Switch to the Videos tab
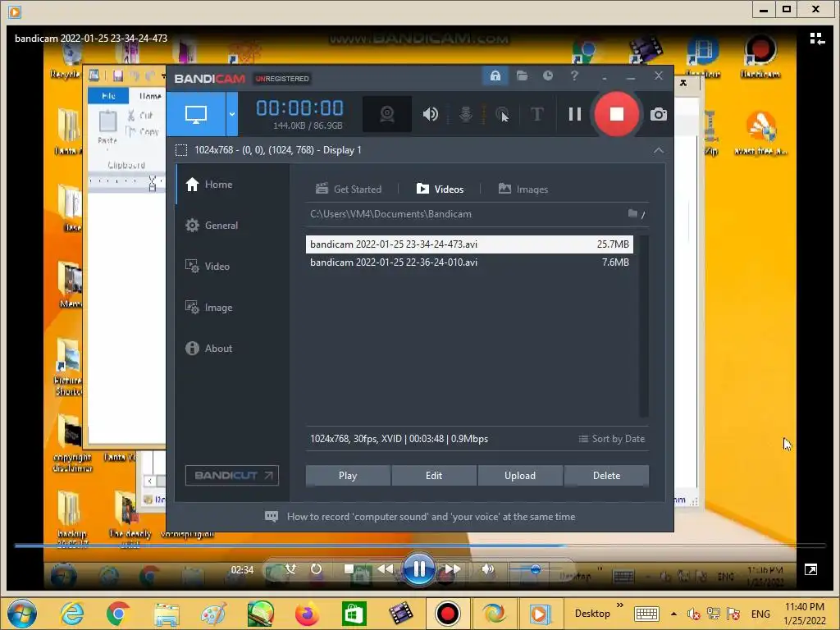Screen dimensions: 840x630 pyautogui.click(x=440, y=189)
